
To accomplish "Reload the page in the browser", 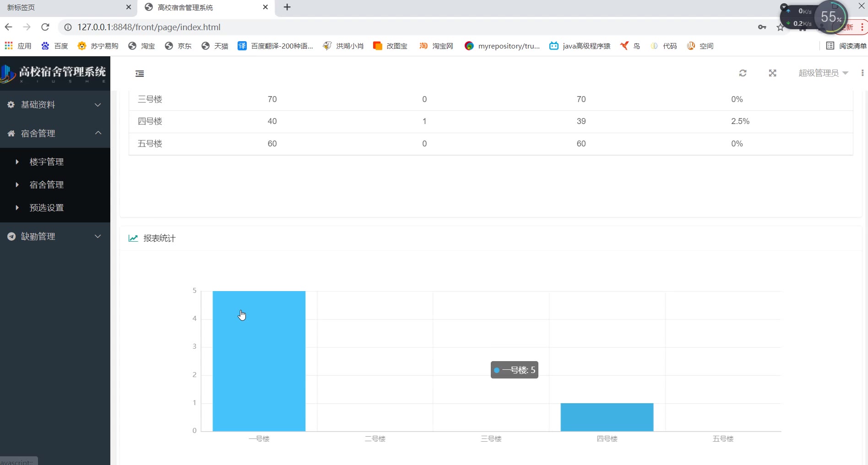I will click(45, 27).
